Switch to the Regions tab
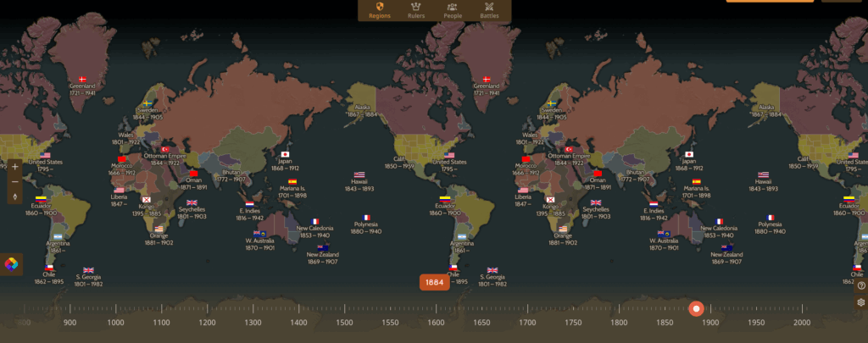Image resolution: width=868 pixels, height=343 pixels. pyautogui.click(x=380, y=10)
